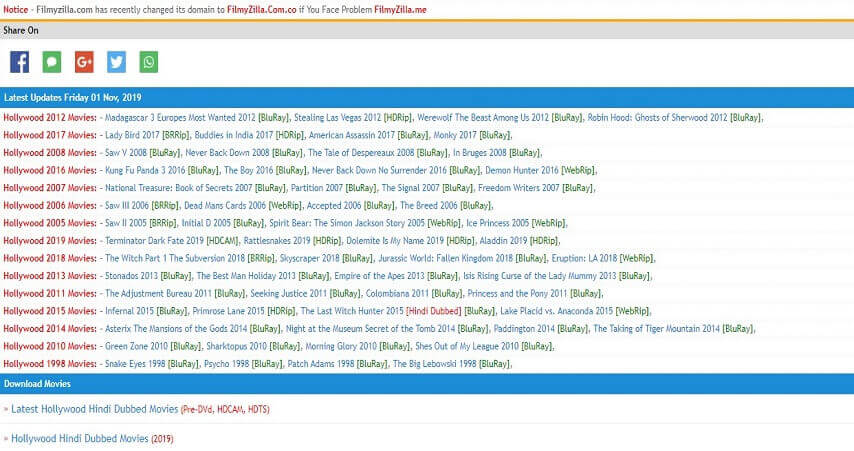Image resolution: width=854 pixels, height=451 pixels.
Task: Open The Boy 2016 BluRay
Action: tap(265, 170)
